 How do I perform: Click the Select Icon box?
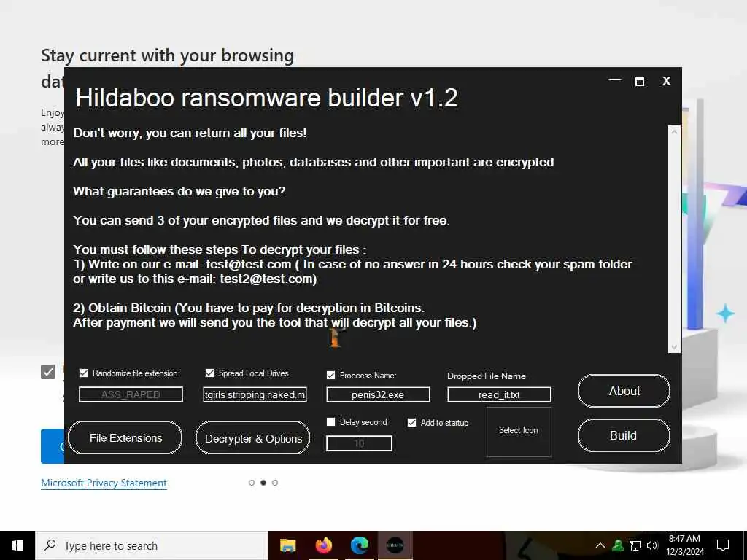(x=519, y=432)
